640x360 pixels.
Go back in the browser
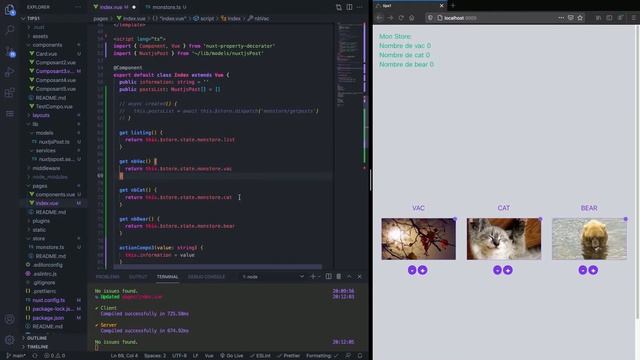[x=380, y=18]
